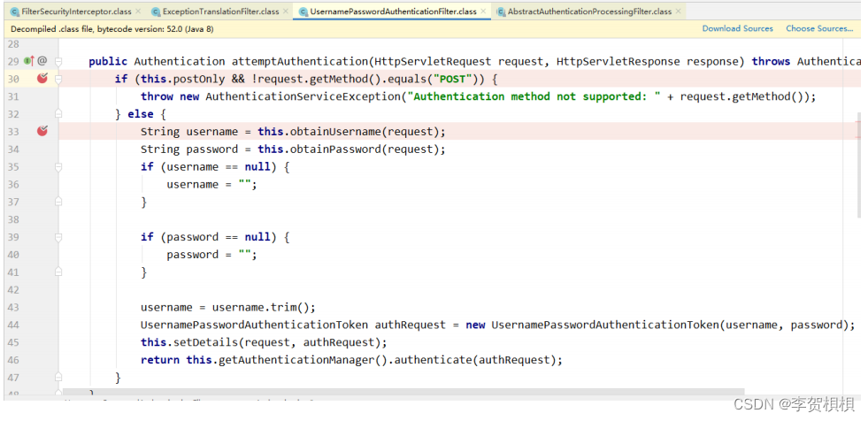Viewport: 868px width, 421px height.
Task: Collapse the username null check on line 35
Action: pyautogui.click(x=58, y=166)
